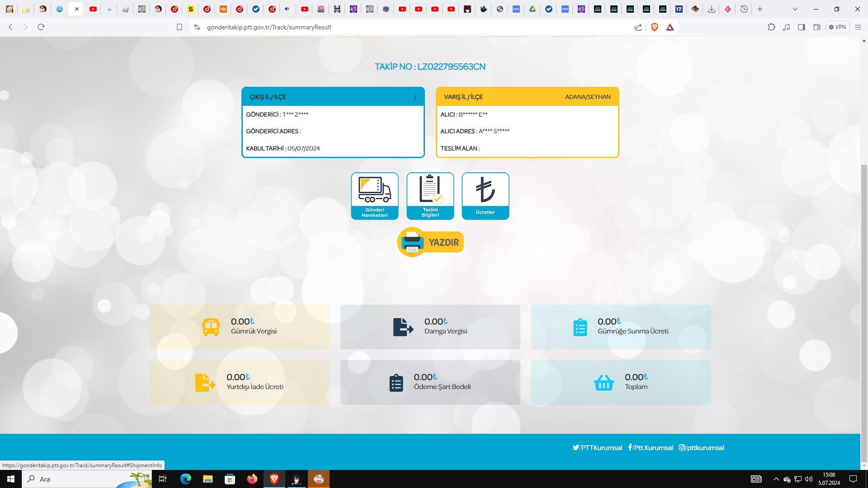Open Gönderi Hareketleri truck icon
The image size is (868, 488).
[x=374, y=196]
